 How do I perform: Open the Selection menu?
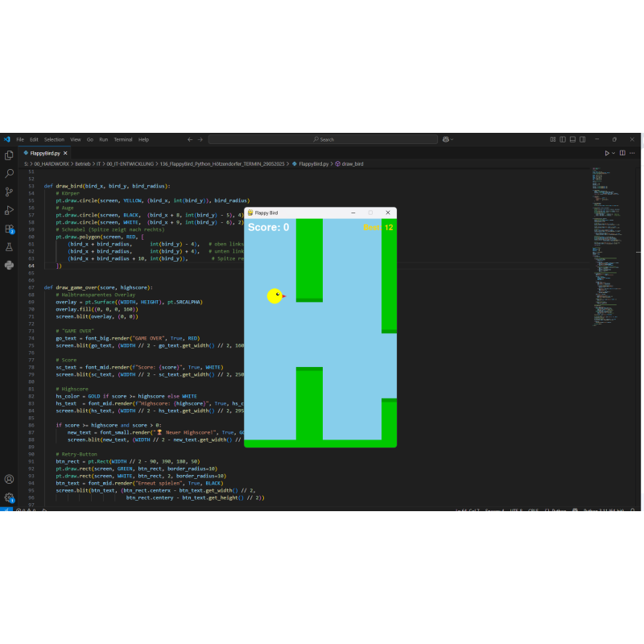[x=54, y=139]
